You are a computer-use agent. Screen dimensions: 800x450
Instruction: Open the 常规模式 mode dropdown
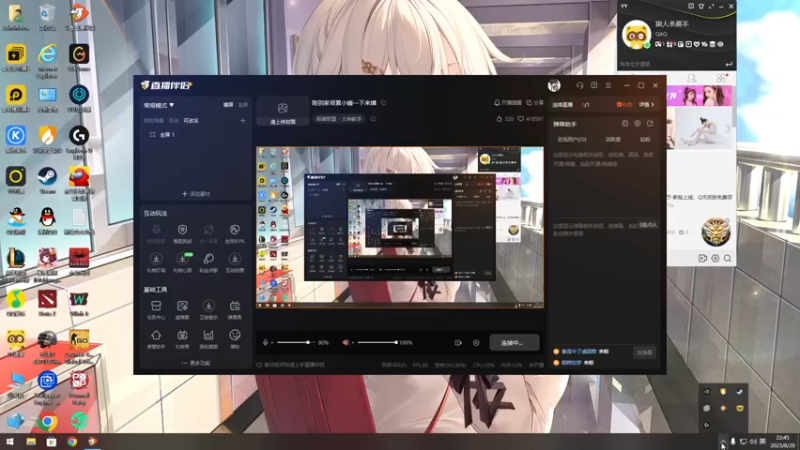tap(159, 105)
